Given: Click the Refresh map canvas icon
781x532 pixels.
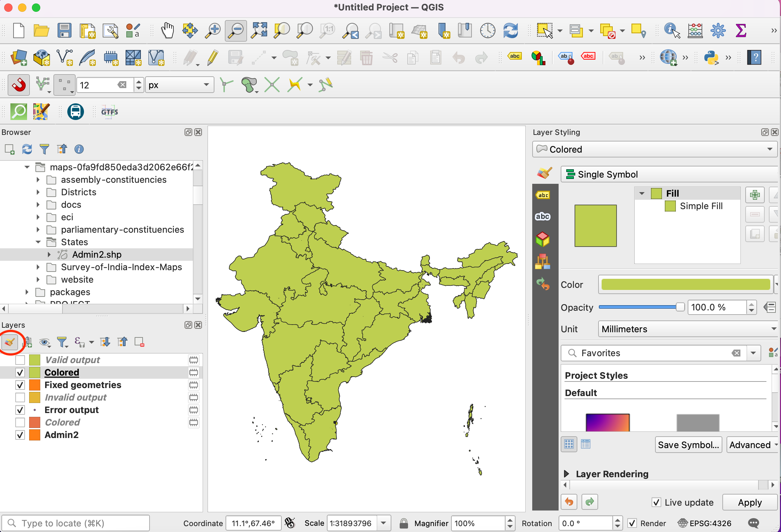Looking at the screenshot, I should tap(510, 31).
